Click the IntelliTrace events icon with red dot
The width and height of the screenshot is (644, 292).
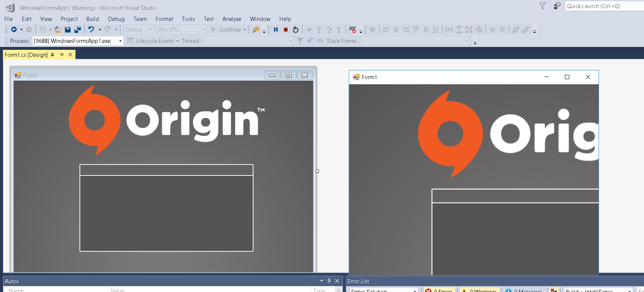[352, 30]
